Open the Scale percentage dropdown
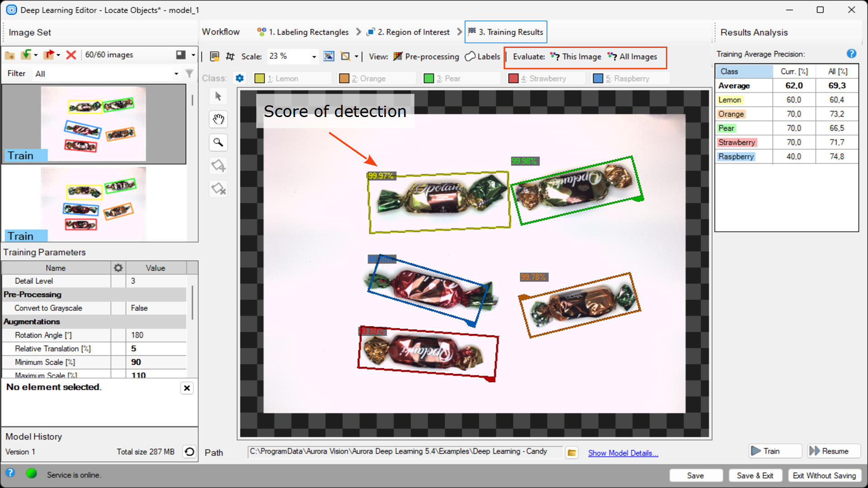 pos(314,56)
